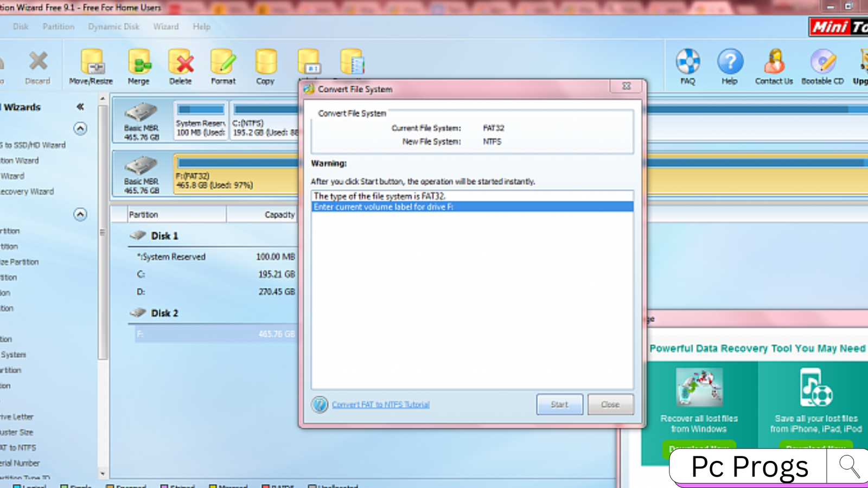Click the 'ive Letter' sidebar action

point(17,417)
